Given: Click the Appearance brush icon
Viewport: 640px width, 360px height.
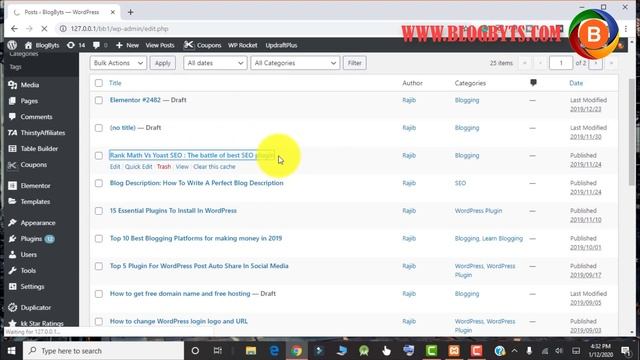Looking at the screenshot, I should click(13, 223).
